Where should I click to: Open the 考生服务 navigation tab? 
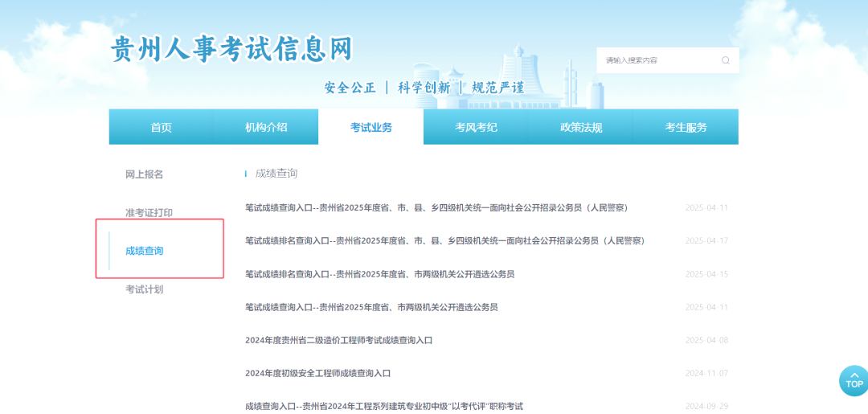coord(686,127)
